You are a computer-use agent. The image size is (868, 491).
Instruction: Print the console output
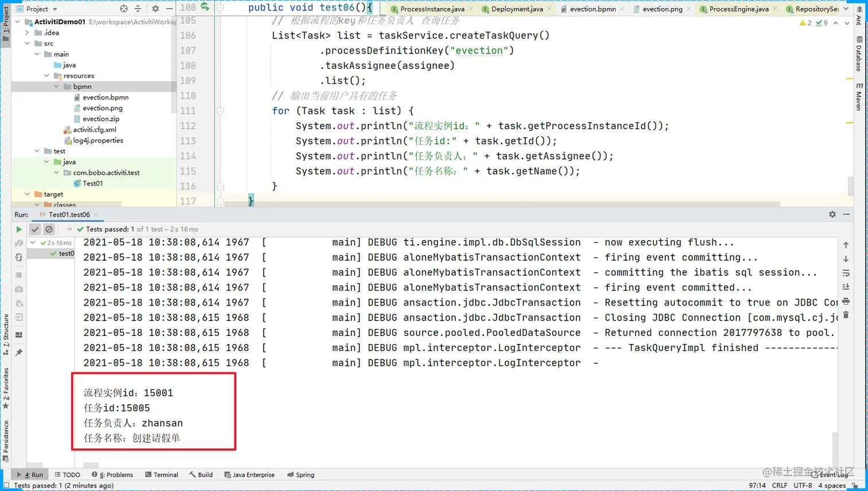pos(846,301)
